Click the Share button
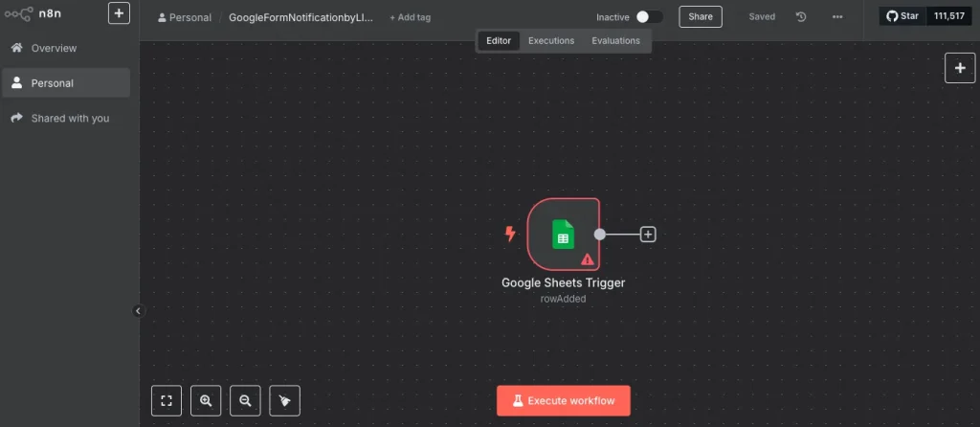The width and height of the screenshot is (980, 427). [x=701, y=17]
